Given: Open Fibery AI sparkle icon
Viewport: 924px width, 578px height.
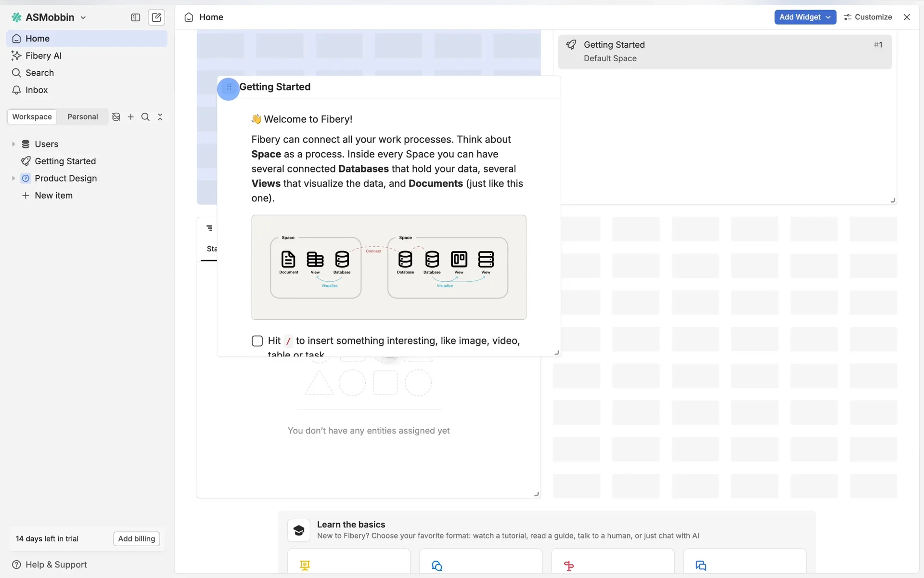Looking at the screenshot, I should (16, 55).
